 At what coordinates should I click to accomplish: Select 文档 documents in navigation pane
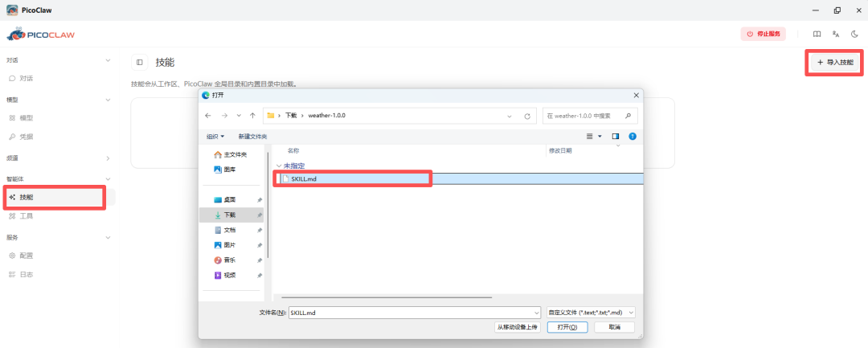click(x=225, y=230)
